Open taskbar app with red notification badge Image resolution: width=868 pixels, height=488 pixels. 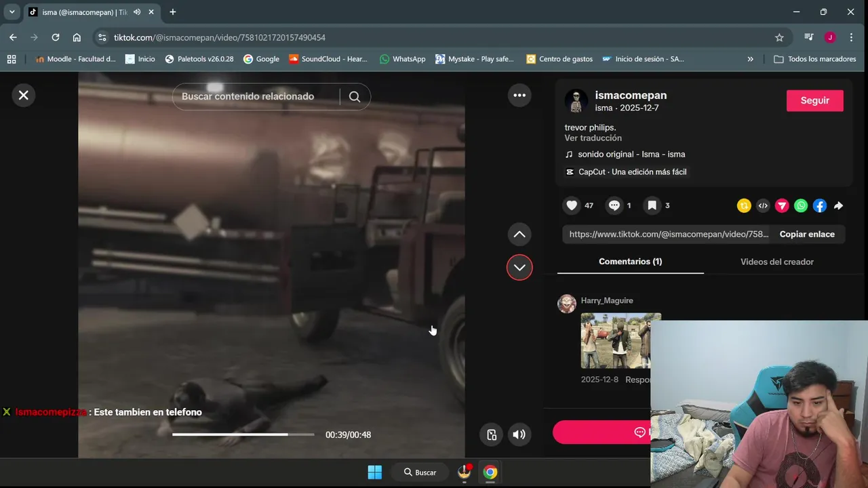(x=465, y=472)
